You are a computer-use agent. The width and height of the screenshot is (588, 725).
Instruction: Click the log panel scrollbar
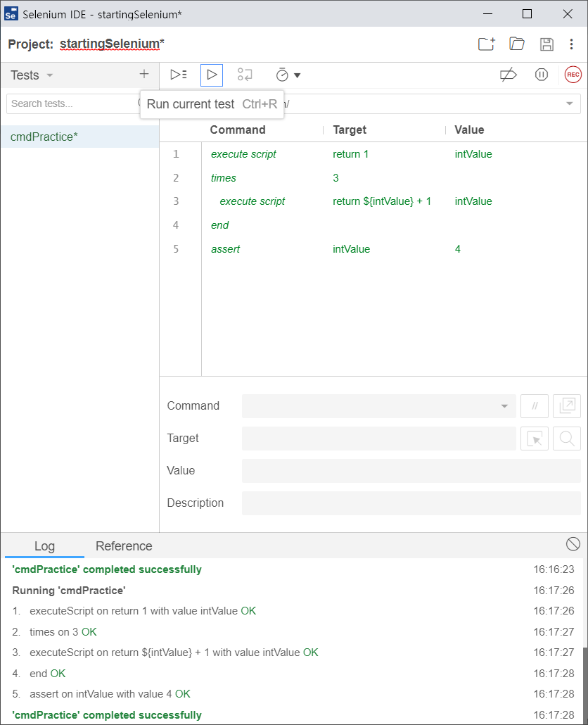(x=585, y=686)
